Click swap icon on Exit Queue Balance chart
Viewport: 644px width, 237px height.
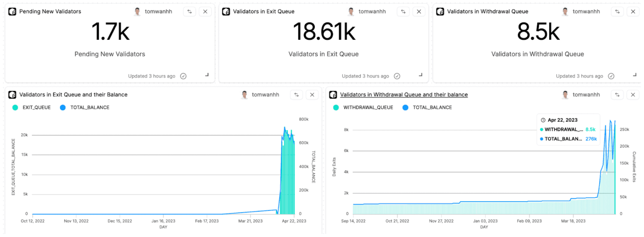(296, 95)
